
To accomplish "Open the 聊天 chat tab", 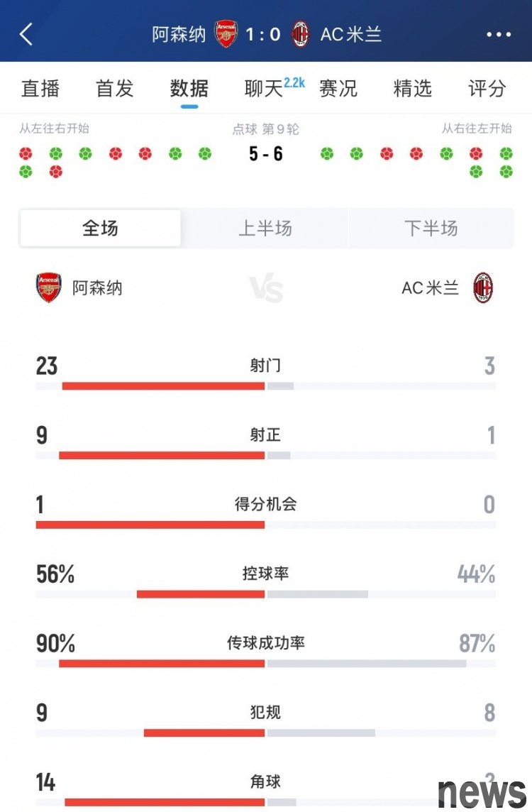I will coord(263,88).
